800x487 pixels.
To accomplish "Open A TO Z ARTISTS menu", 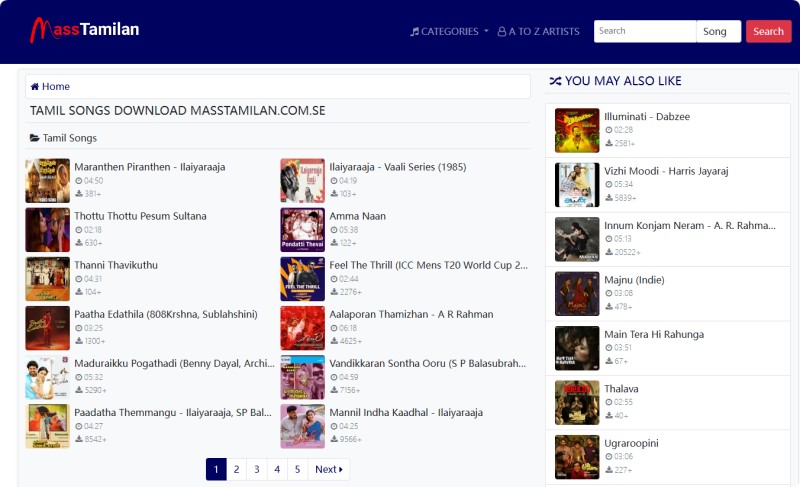I will (539, 32).
